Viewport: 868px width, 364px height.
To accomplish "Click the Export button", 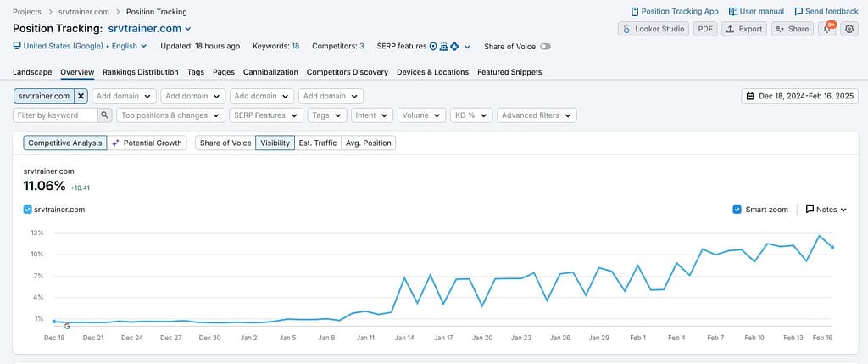I will (x=743, y=29).
